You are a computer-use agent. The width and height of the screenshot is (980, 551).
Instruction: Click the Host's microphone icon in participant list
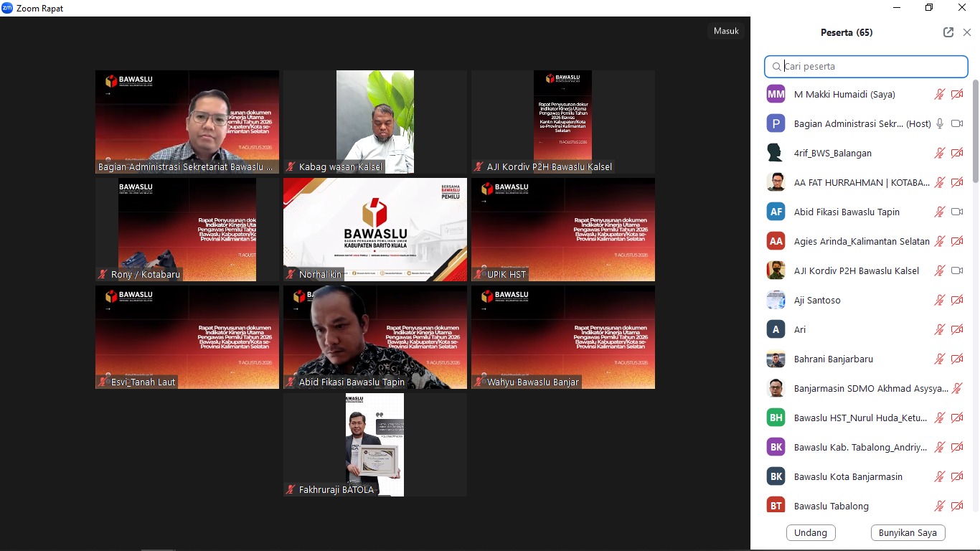(x=939, y=123)
